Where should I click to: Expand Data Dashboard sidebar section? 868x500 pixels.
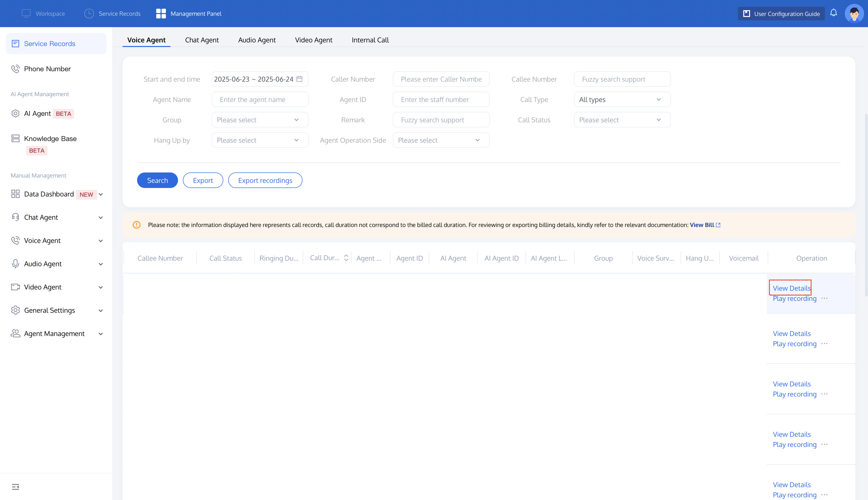pos(101,194)
